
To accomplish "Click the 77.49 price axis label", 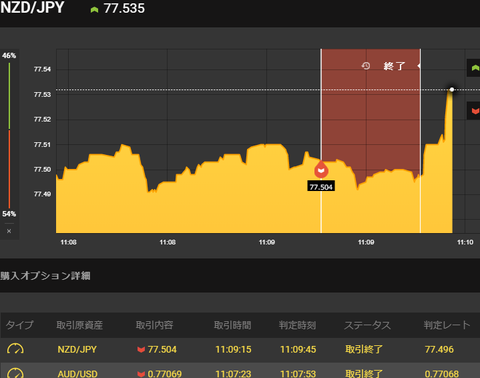I will tap(42, 194).
